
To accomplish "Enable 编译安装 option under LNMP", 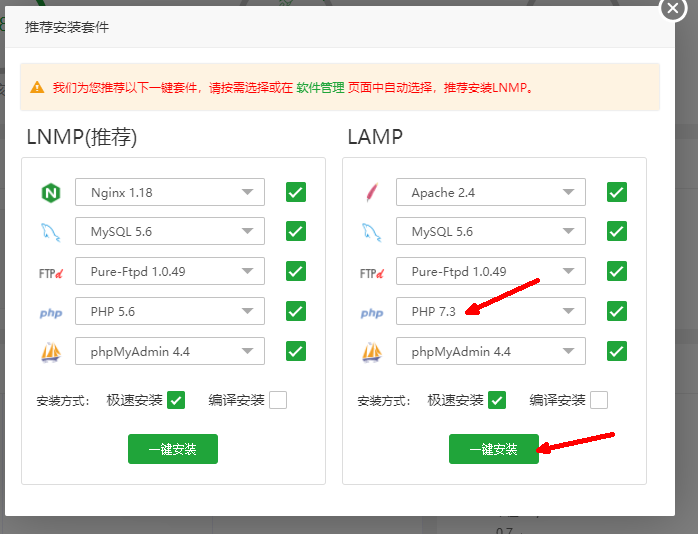I will point(277,400).
